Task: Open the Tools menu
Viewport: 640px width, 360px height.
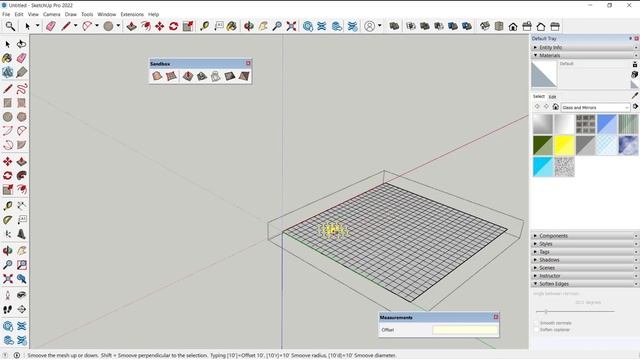Action: point(87,14)
